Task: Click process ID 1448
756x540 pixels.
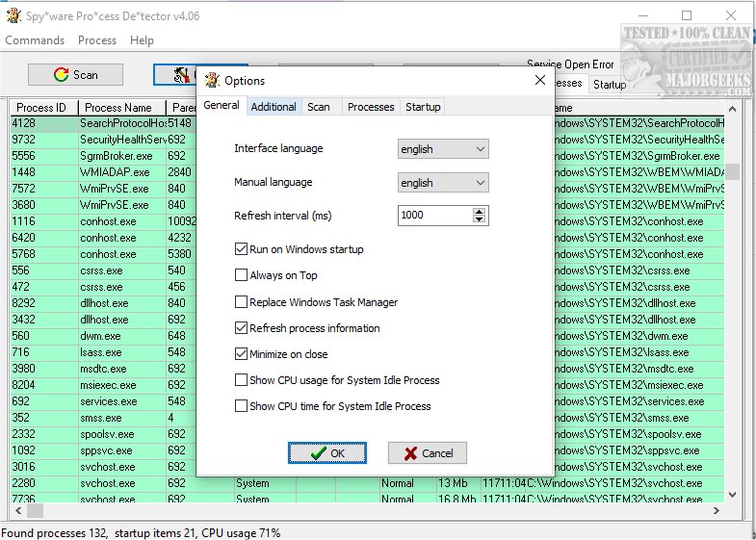Action: (x=24, y=172)
